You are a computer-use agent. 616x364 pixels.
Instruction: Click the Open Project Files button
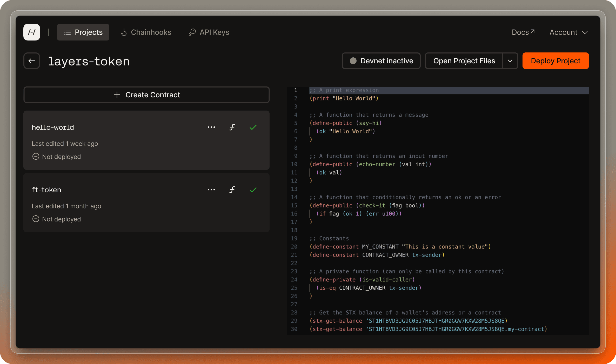point(464,61)
